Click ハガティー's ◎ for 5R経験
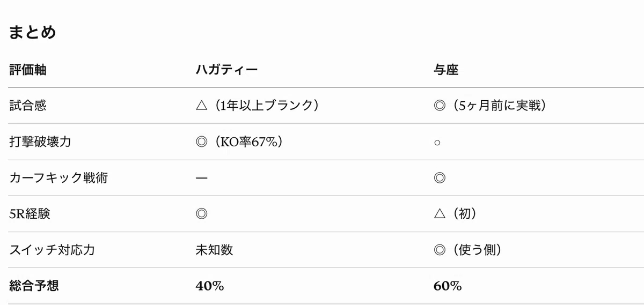 point(202,214)
